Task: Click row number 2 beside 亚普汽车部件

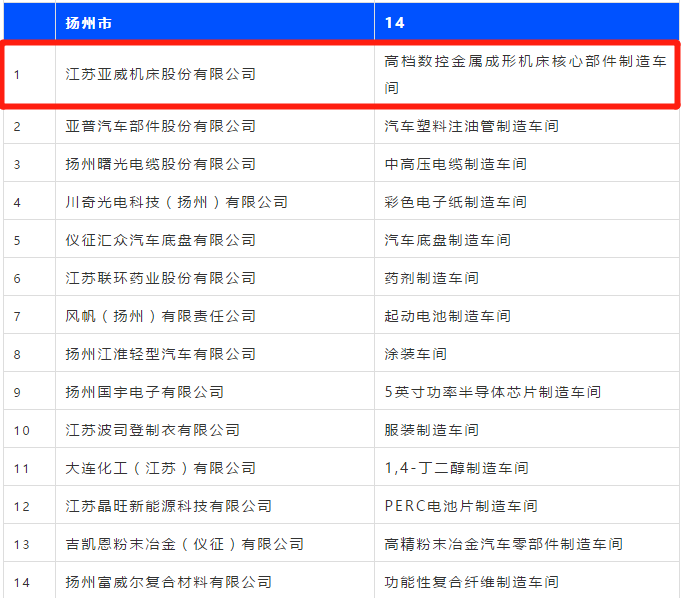Action: 17,126
